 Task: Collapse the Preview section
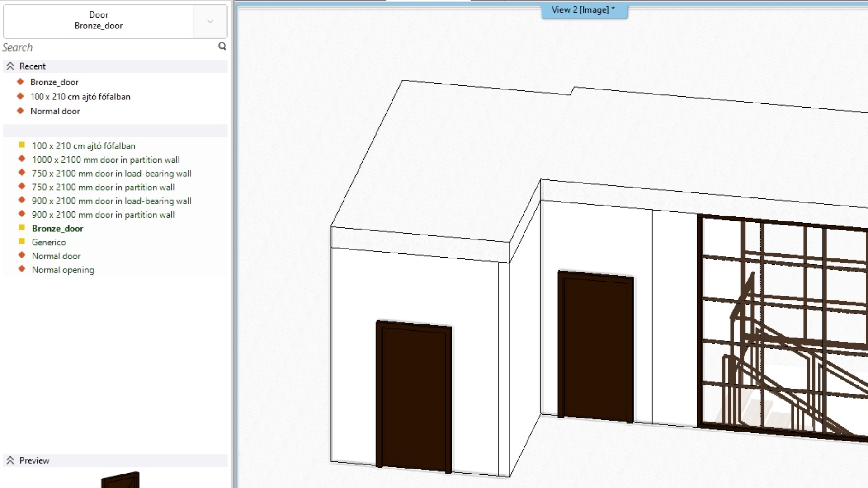(10, 460)
